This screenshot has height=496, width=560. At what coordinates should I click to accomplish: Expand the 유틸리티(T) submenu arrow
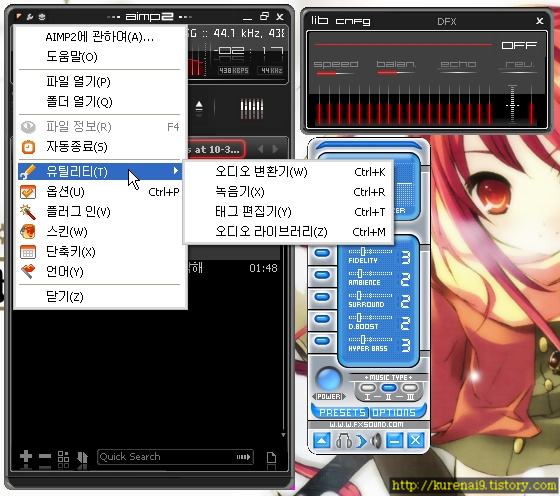coord(175,171)
